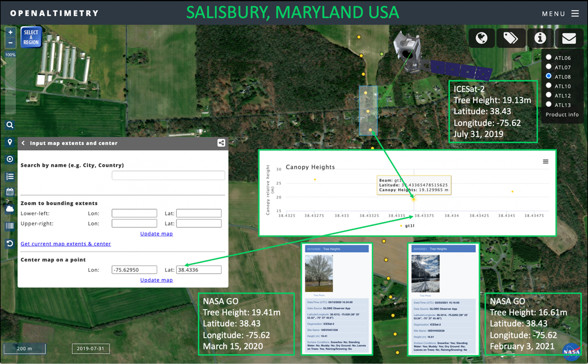The width and height of the screenshot is (588, 364).
Task: Open the Product info link
Action: [562, 115]
